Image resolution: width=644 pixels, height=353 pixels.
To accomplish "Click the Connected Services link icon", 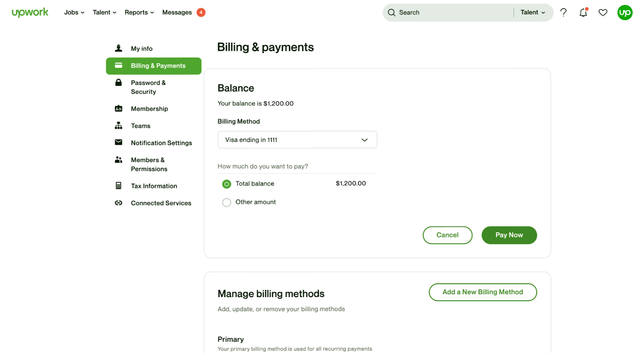I will [x=118, y=203].
